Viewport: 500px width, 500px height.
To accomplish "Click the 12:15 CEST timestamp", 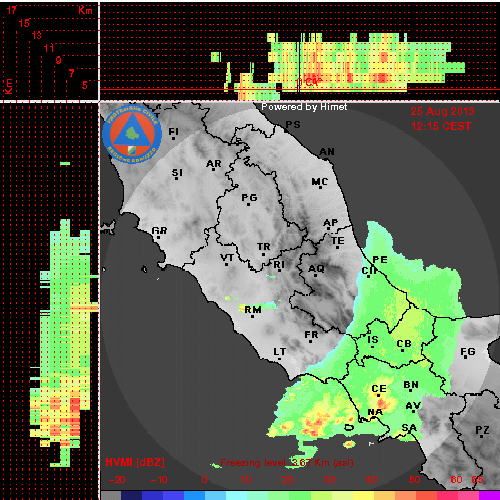I will pyautogui.click(x=441, y=126).
